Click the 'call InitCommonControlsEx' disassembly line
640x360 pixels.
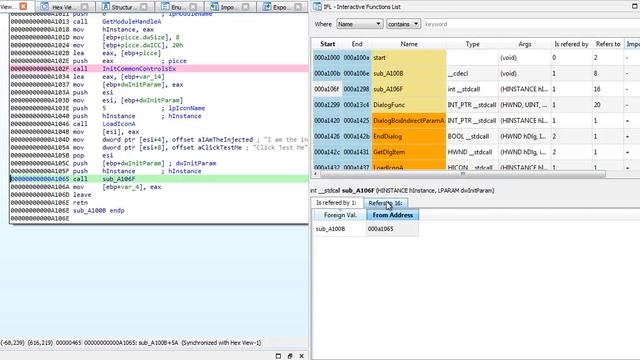[x=159, y=69]
